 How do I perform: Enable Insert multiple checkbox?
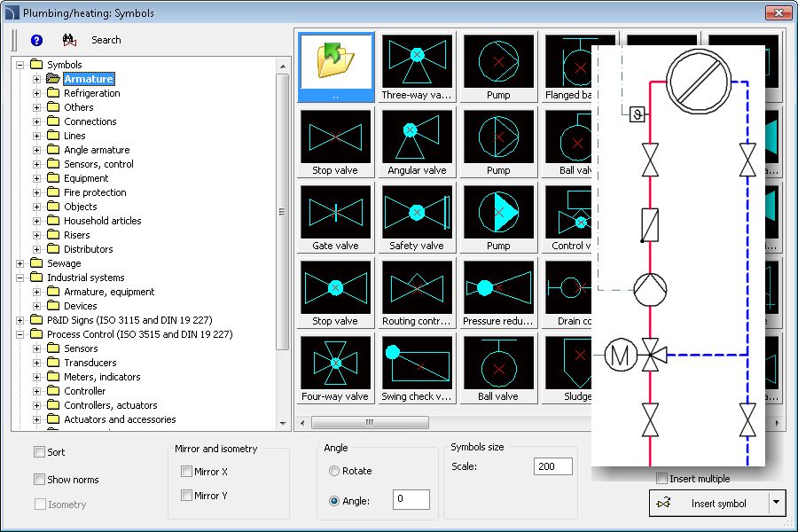click(661, 478)
